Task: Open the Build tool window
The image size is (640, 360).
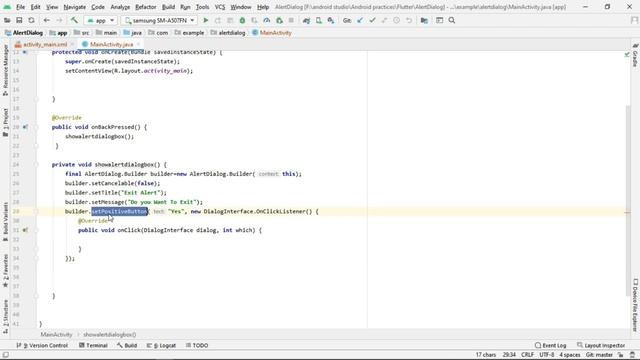Action: [x=127, y=345]
